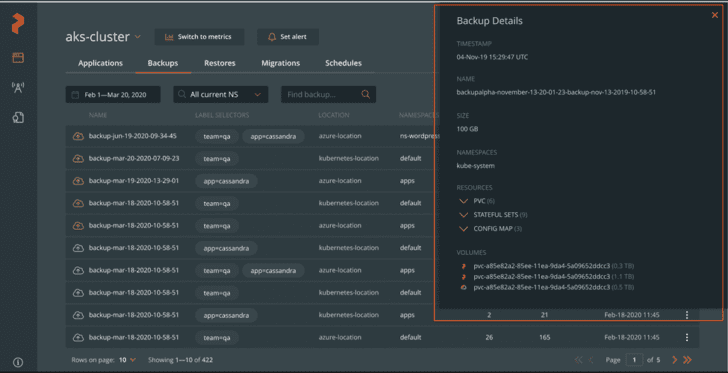Switch to the Migrations tab
The width and height of the screenshot is (728, 373).
[x=280, y=63]
